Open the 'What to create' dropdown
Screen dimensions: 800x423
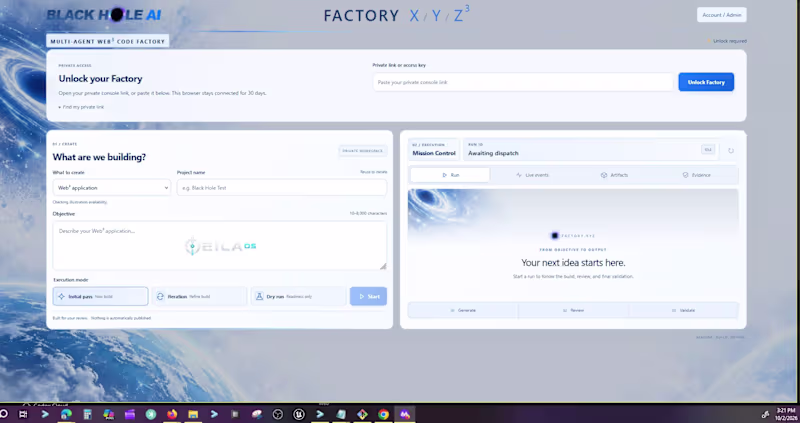[112, 188]
